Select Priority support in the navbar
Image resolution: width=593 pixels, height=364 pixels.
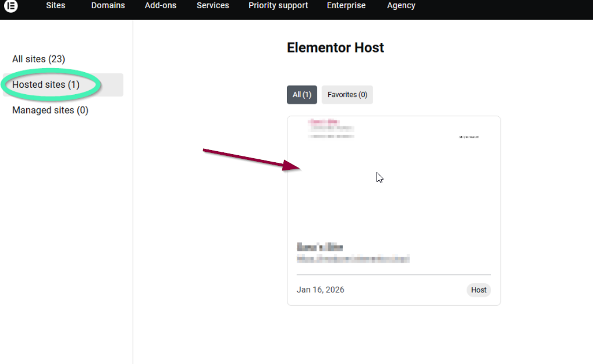[x=278, y=5]
